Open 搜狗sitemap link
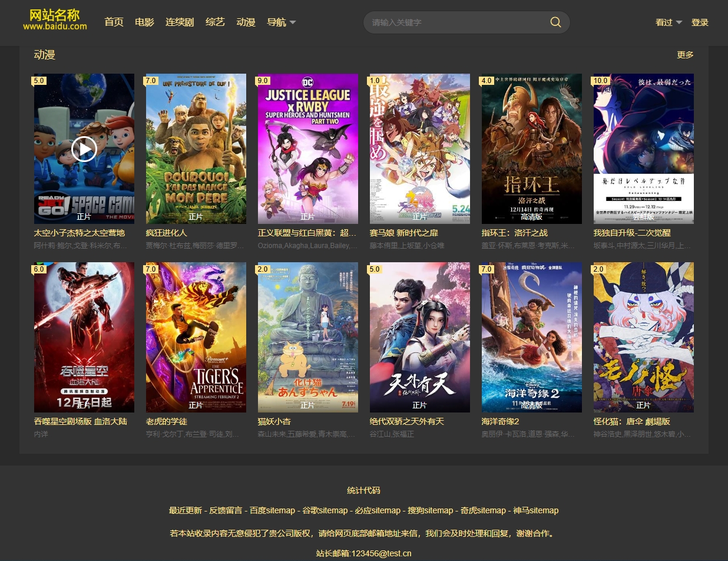Image resolution: width=728 pixels, height=561 pixels. 431,510
